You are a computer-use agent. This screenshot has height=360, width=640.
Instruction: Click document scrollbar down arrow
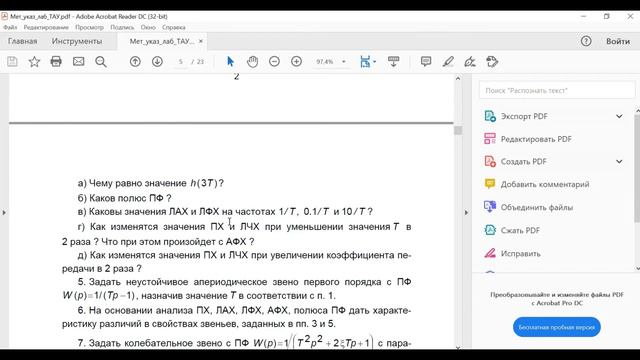pyautogui.click(x=458, y=347)
